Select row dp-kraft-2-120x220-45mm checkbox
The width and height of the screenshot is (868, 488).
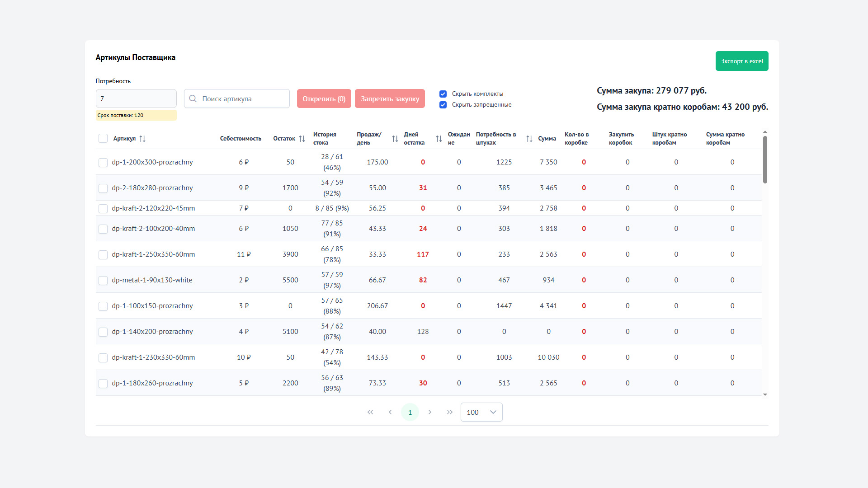[103, 209]
